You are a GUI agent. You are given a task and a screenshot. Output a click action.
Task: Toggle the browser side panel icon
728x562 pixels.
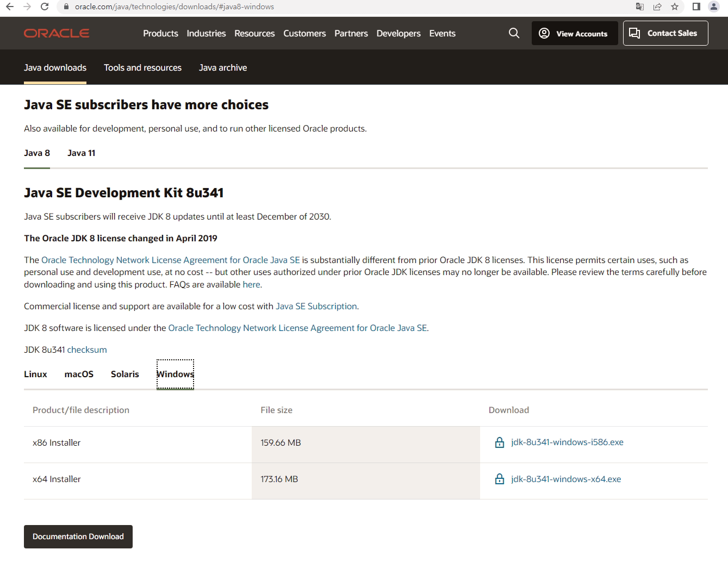pyautogui.click(x=696, y=7)
